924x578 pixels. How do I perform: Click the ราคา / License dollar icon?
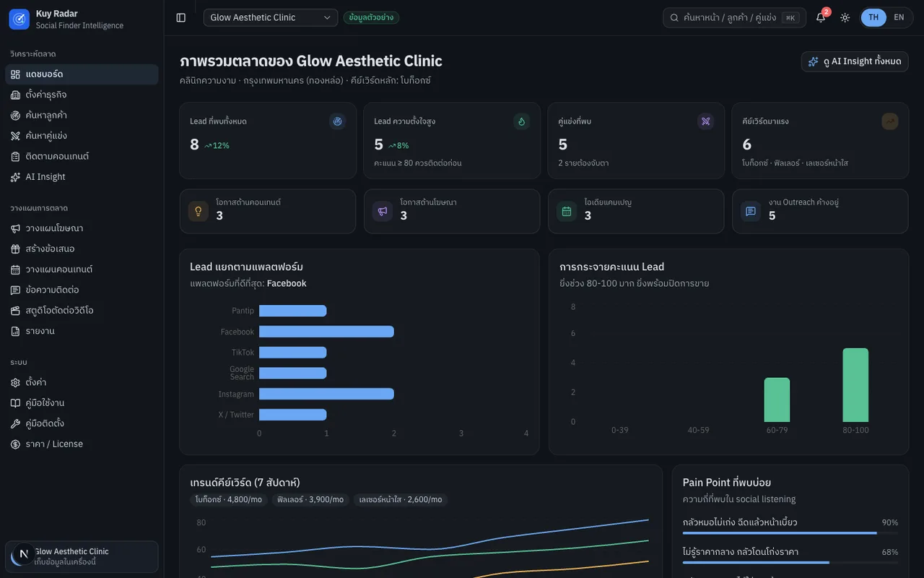click(x=16, y=444)
